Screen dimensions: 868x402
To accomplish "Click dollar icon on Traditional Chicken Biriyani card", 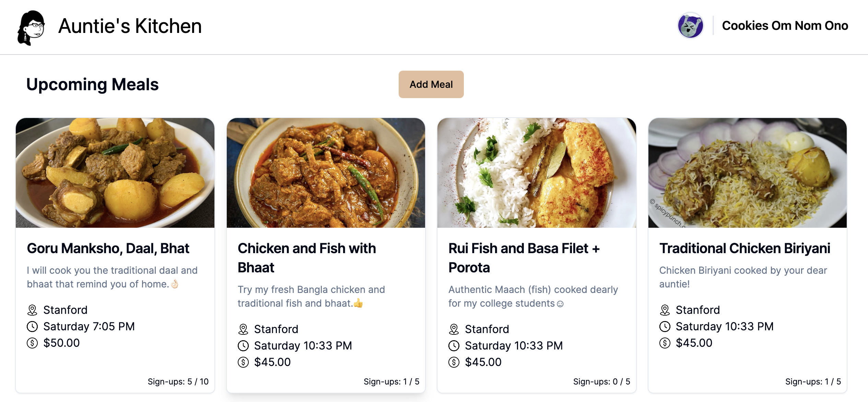I will pos(665,343).
